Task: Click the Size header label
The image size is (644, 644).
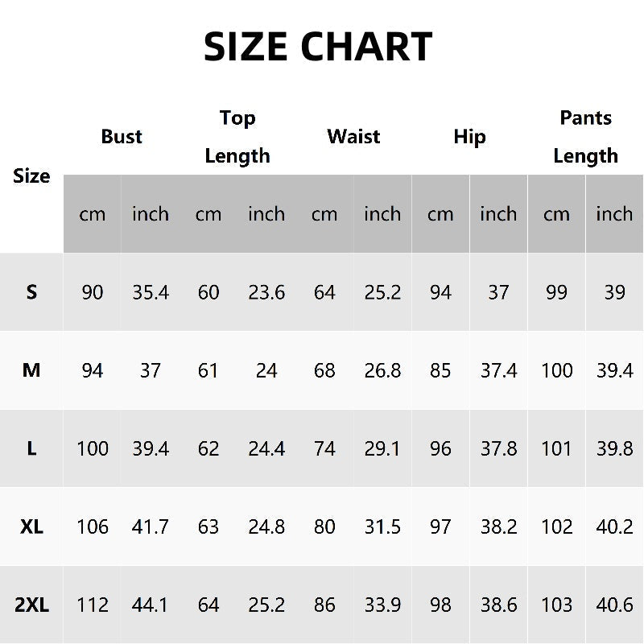Action: click(x=31, y=176)
